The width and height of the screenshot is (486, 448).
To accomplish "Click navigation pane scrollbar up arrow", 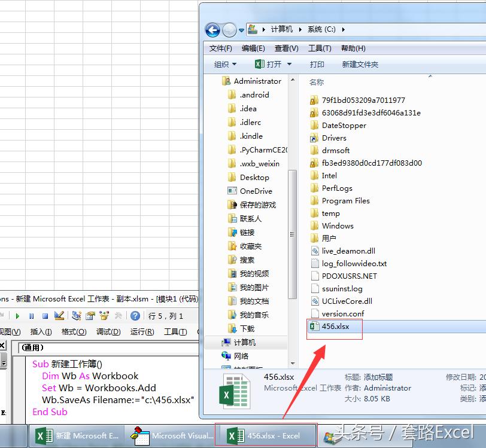I will tap(292, 80).
